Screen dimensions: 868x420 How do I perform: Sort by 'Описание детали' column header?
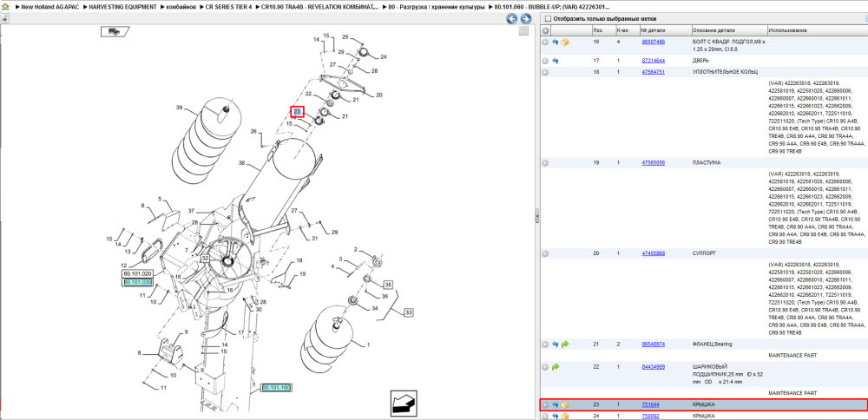(x=714, y=30)
